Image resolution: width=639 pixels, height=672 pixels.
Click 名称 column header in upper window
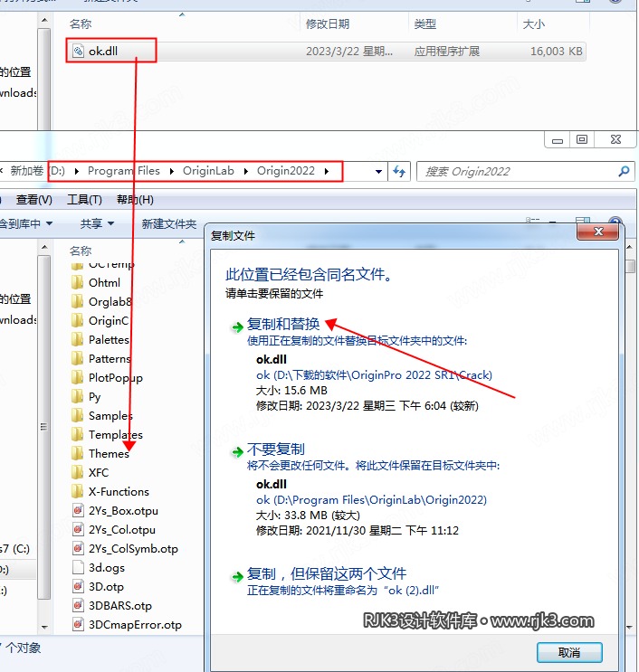point(81,24)
